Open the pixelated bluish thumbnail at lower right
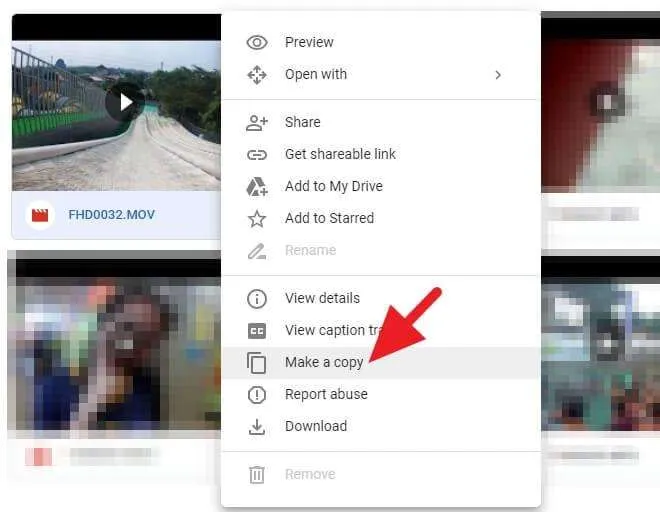The height and width of the screenshot is (512, 660). tap(601, 345)
